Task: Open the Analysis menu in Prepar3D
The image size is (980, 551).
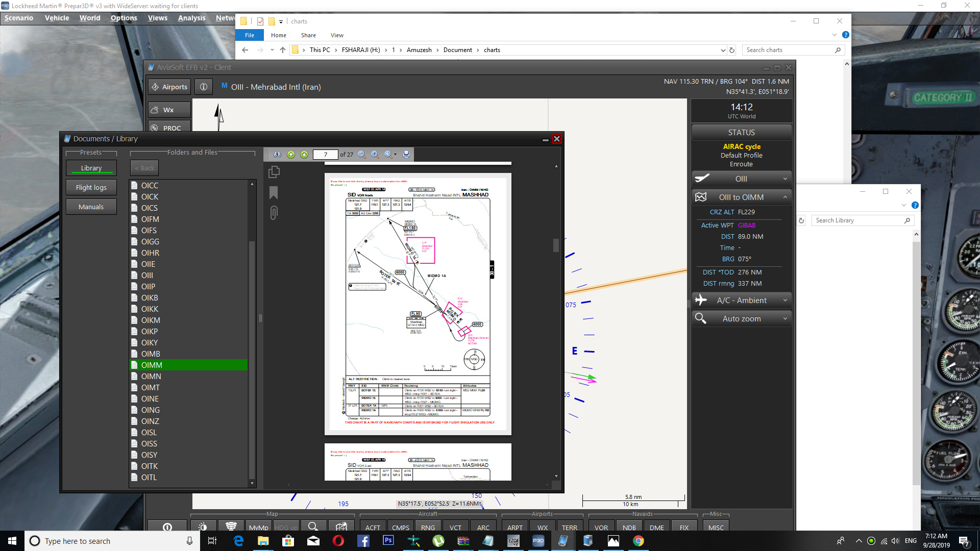Action: click(191, 18)
